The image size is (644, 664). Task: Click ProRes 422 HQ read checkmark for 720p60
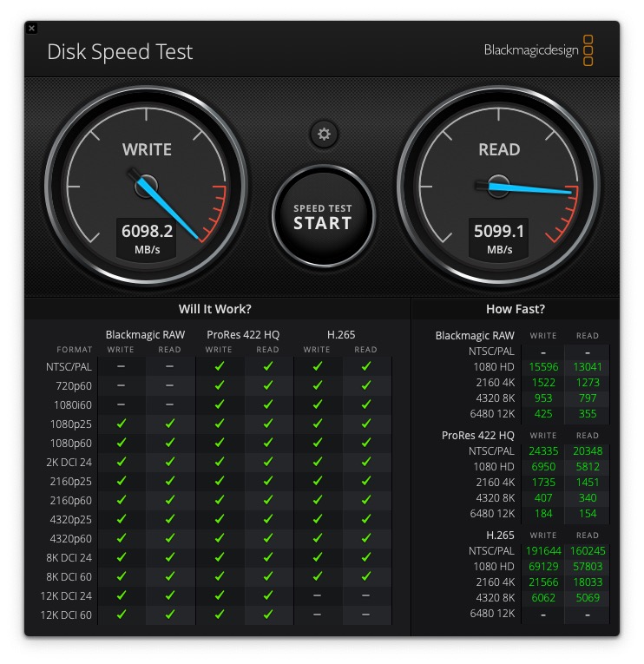(268, 385)
